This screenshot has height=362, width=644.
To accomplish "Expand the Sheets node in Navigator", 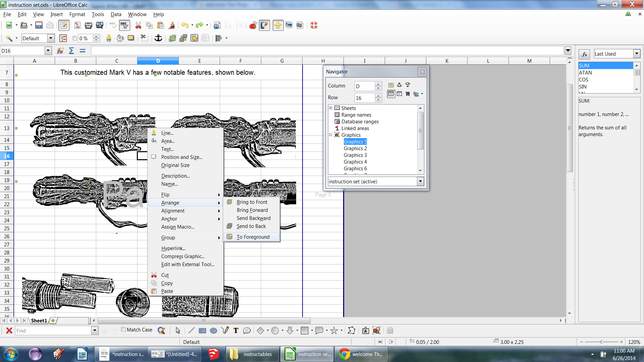I will pyautogui.click(x=331, y=108).
